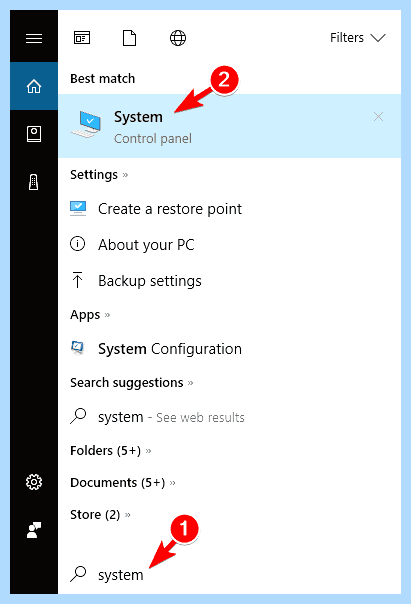Click the Best match heading
Viewport: 411px width, 604px height.
coord(102,79)
